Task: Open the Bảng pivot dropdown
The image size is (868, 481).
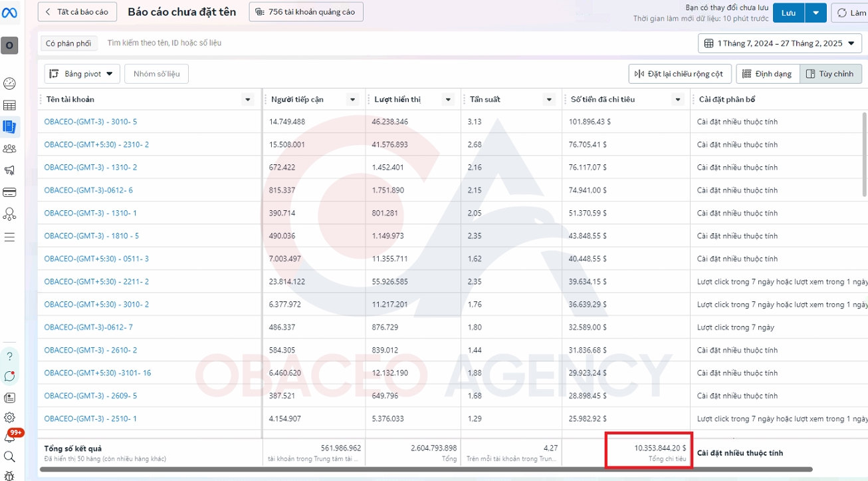Action: (x=82, y=74)
